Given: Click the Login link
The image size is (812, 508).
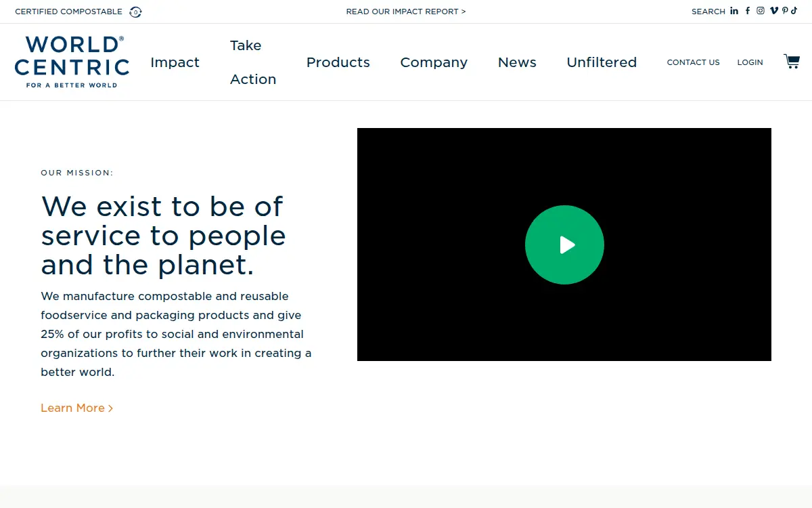Looking at the screenshot, I should (750, 62).
